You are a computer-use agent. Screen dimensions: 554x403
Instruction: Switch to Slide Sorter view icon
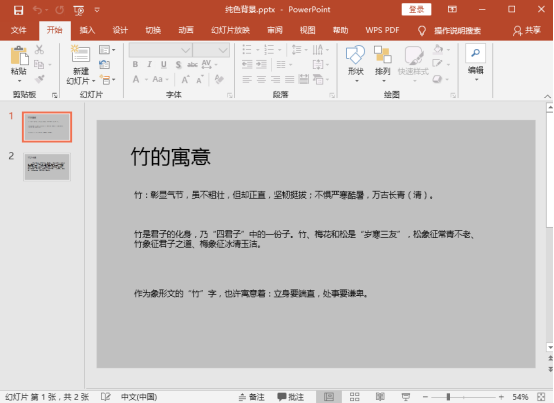(x=354, y=397)
